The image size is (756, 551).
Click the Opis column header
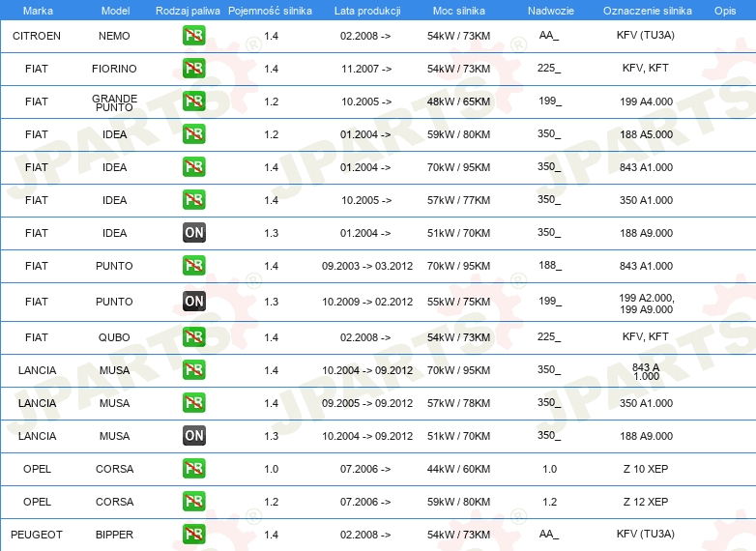coord(725,11)
